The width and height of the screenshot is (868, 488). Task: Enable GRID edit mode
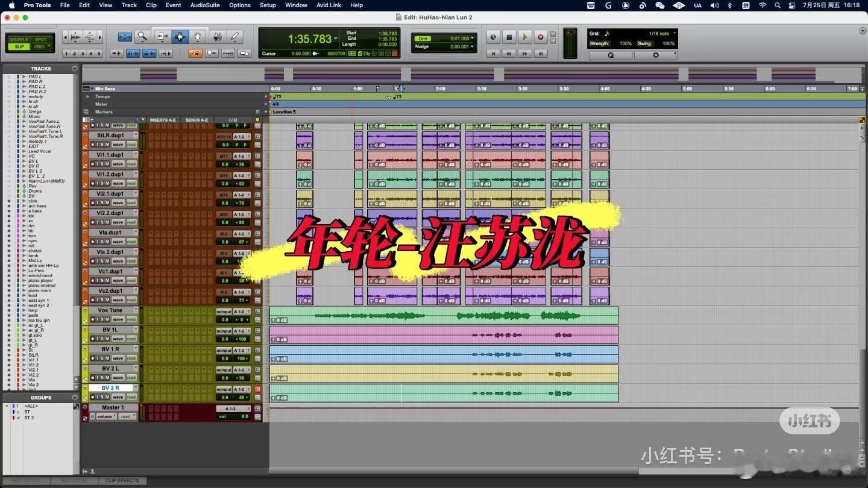point(40,47)
